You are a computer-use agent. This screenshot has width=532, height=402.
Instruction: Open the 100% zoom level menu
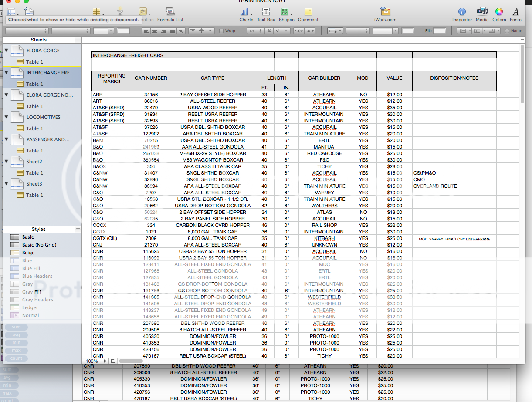coord(94,361)
